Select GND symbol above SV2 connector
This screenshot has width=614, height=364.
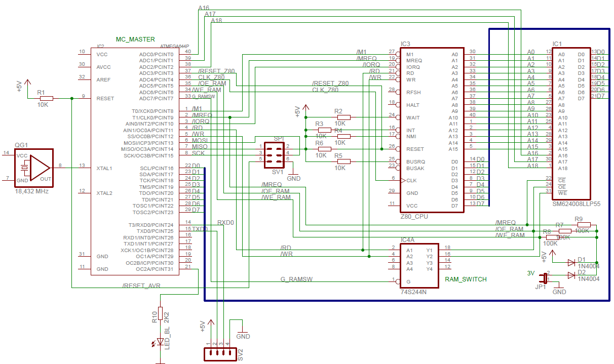pyautogui.click(x=243, y=334)
